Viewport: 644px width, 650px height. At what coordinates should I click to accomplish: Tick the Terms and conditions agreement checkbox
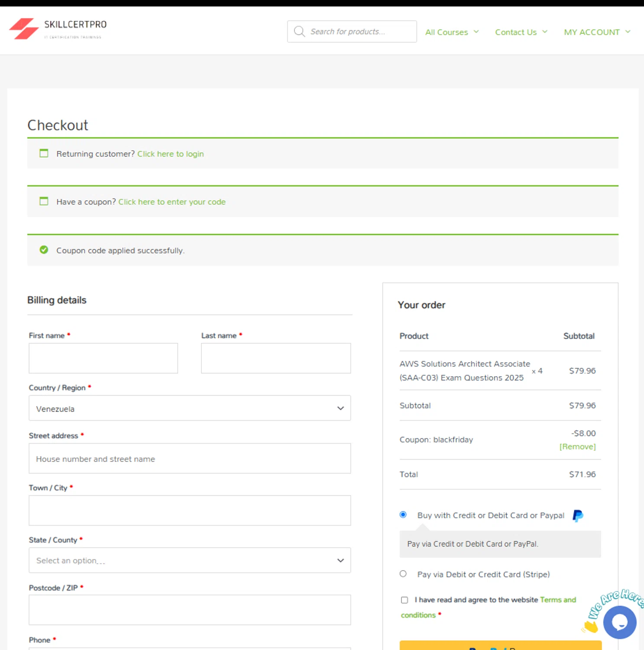point(405,600)
